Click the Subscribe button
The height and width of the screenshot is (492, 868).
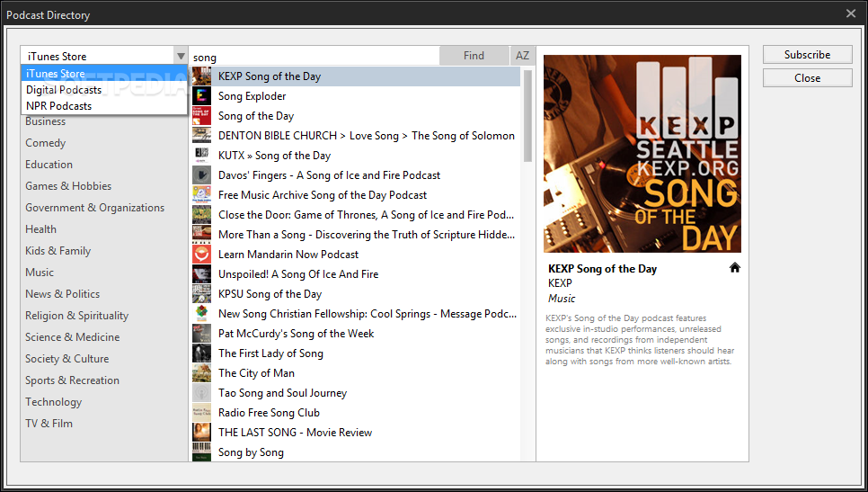coord(807,54)
